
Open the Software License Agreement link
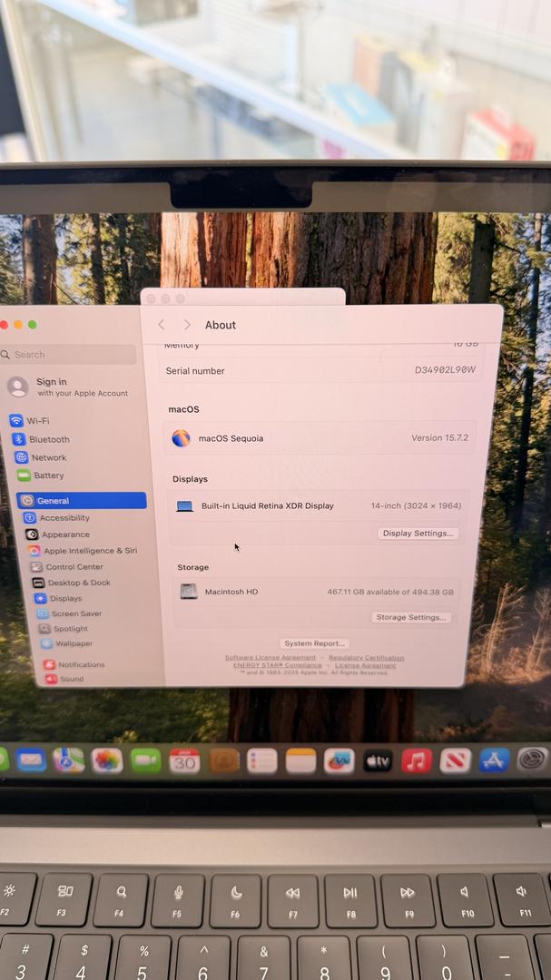(271, 658)
